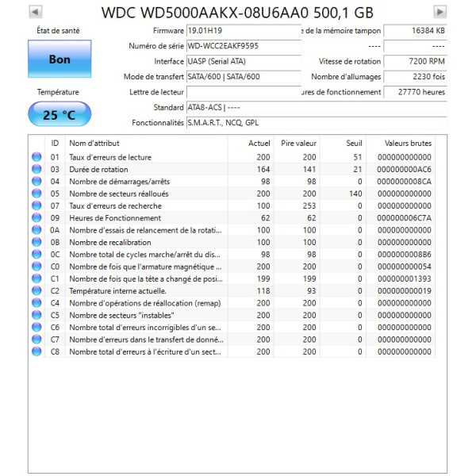Click the buffer size value 16384 KB
The image size is (476, 476).
415,31
